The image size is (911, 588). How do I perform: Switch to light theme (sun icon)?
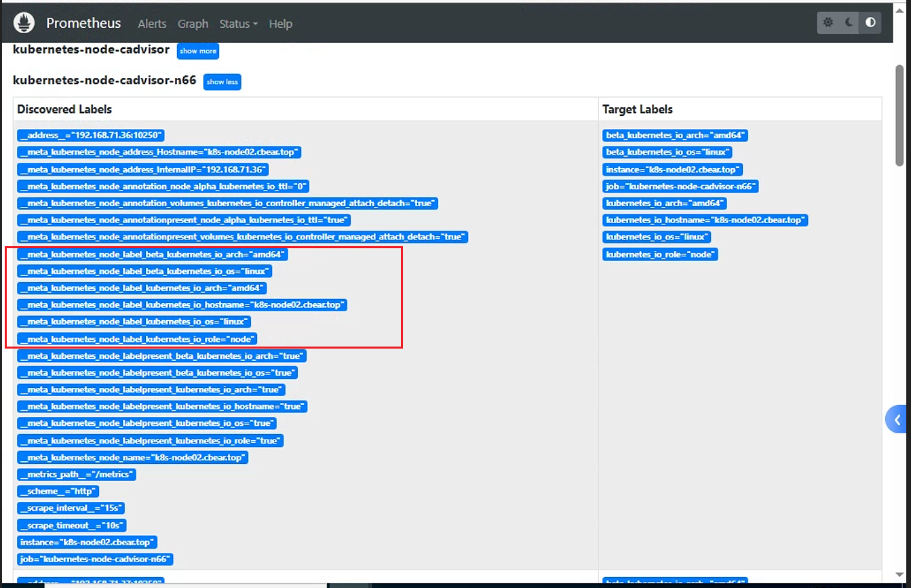pos(828,22)
